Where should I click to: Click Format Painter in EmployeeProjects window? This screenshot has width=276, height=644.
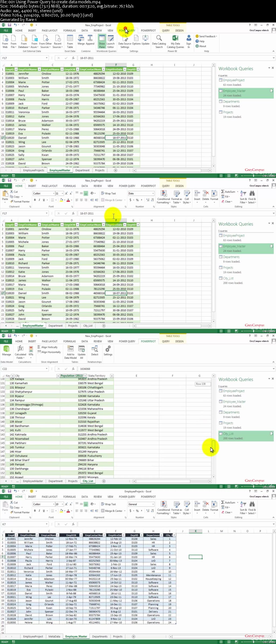coord(20,512)
